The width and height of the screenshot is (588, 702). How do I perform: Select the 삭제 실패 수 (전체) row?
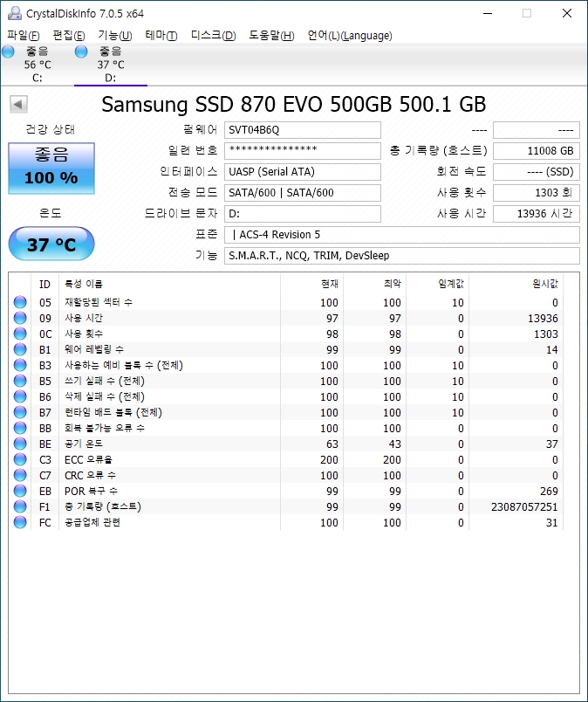pyautogui.click(x=286, y=396)
